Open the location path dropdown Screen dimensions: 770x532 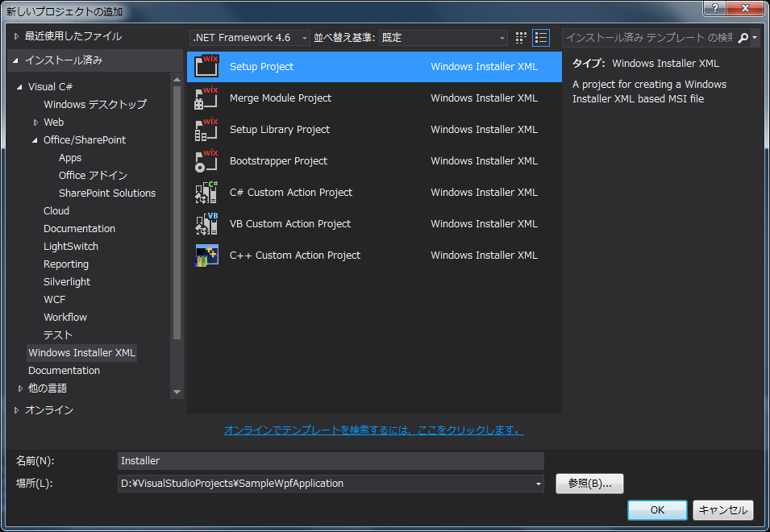(539, 484)
